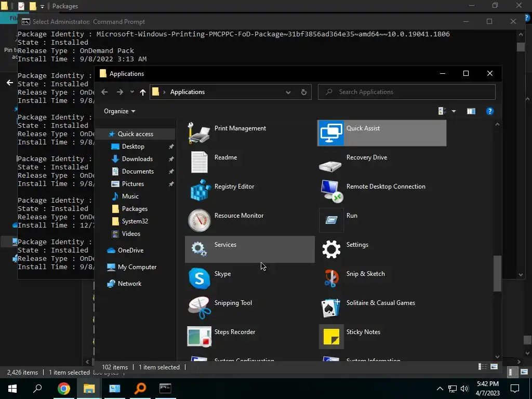The image size is (532, 399).
Task: Select the Sticky Notes icon
Action: pyautogui.click(x=331, y=337)
